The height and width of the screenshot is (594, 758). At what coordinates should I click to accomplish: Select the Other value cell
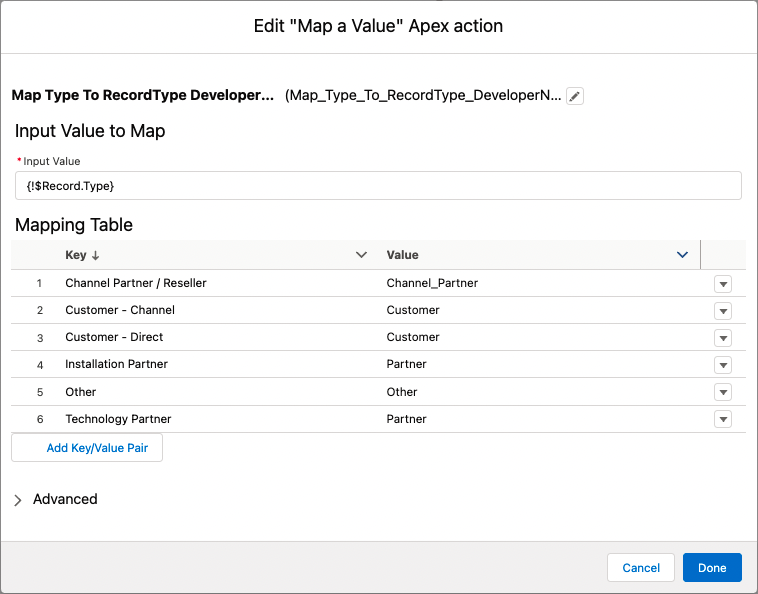tap(402, 392)
